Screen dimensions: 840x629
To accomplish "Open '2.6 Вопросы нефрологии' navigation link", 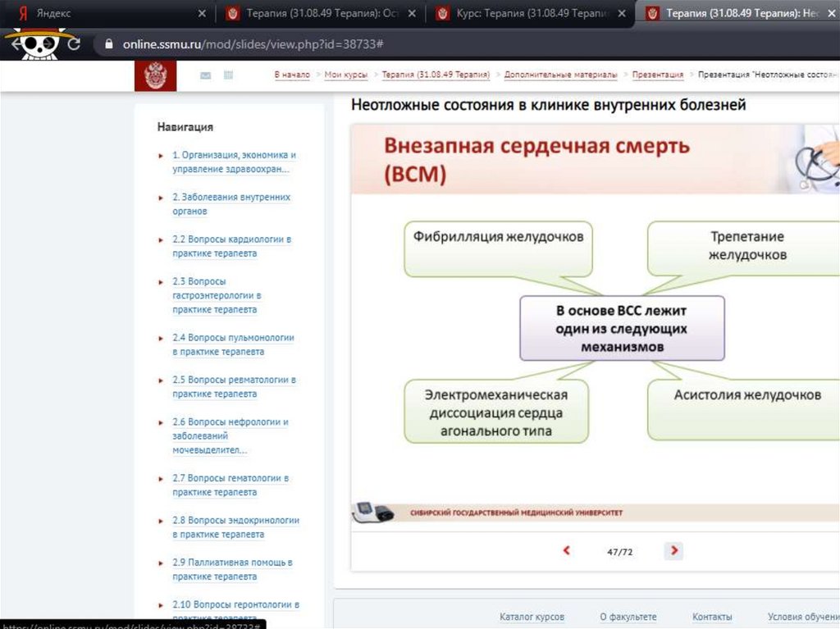I will click(x=231, y=435).
